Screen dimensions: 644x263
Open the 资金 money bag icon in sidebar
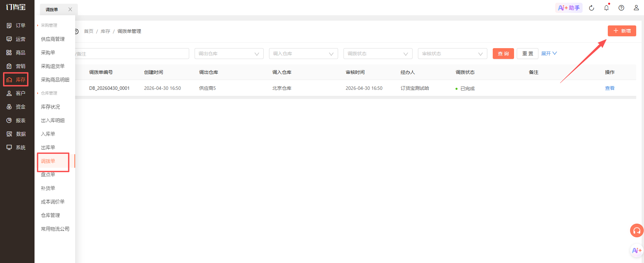9,107
